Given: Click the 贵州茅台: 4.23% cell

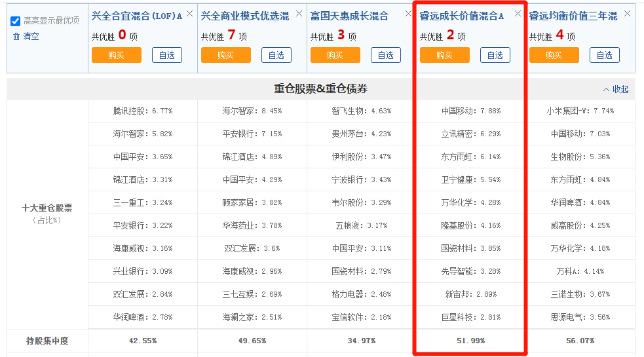Looking at the screenshot, I should (x=362, y=134).
